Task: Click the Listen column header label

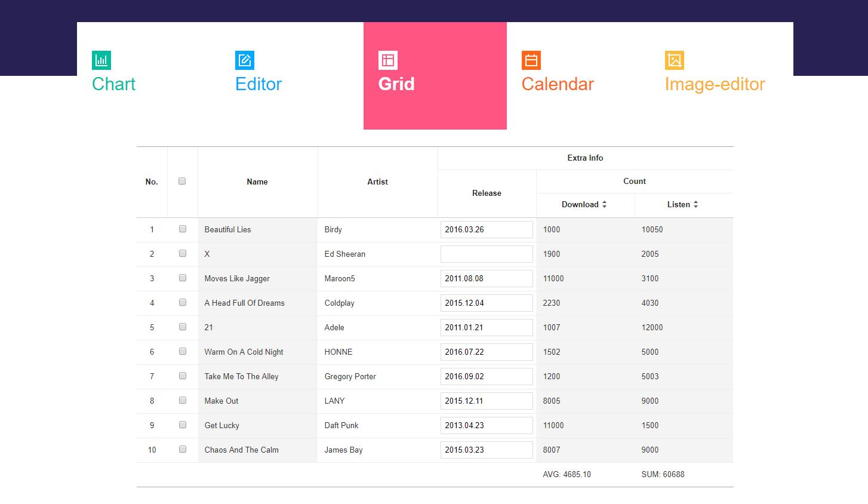Action: click(x=678, y=204)
